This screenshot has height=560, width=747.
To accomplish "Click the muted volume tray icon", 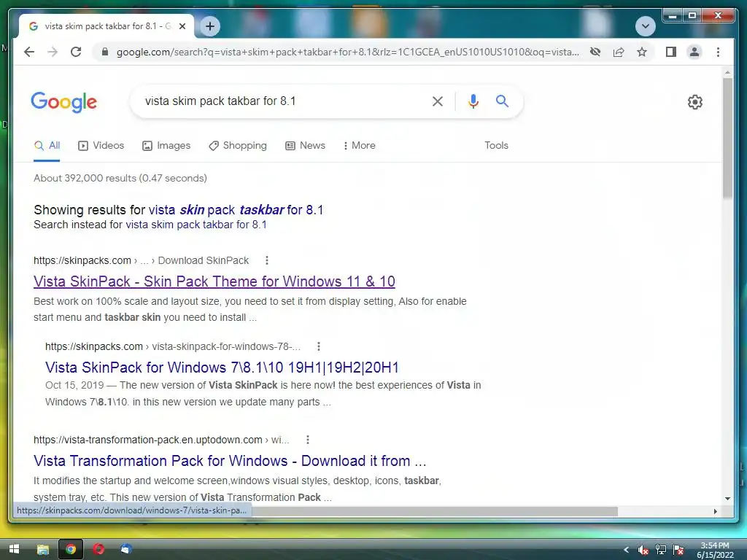I will click(x=643, y=550).
